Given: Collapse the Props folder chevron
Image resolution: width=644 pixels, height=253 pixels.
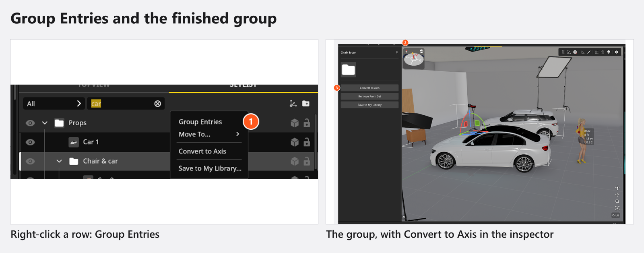Looking at the screenshot, I should pyautogui.click(x=45, y=123).
